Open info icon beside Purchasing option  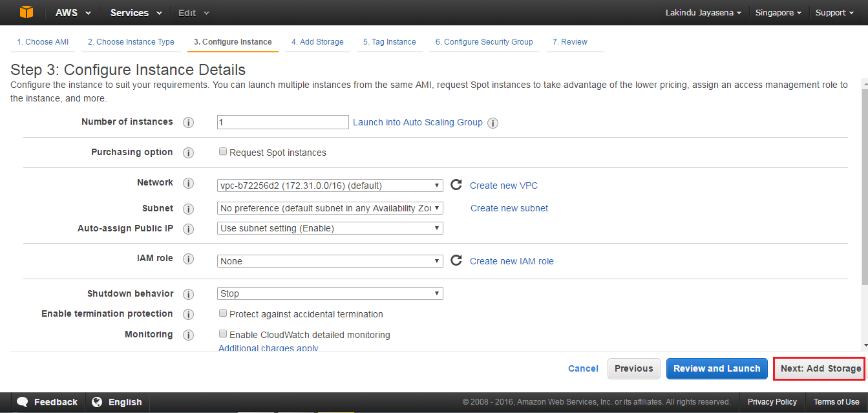pyautogui.click(x=189, y=153)
